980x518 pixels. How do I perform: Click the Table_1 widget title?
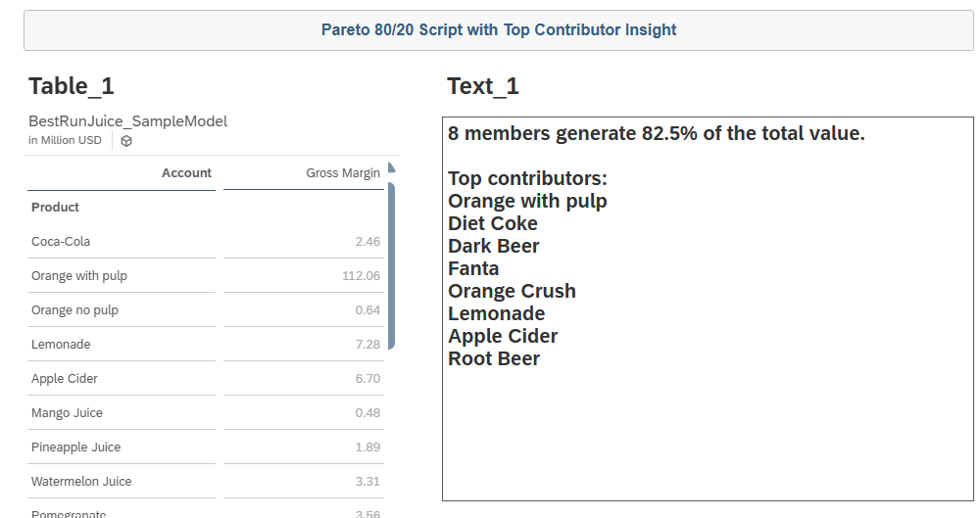(72, 86)
